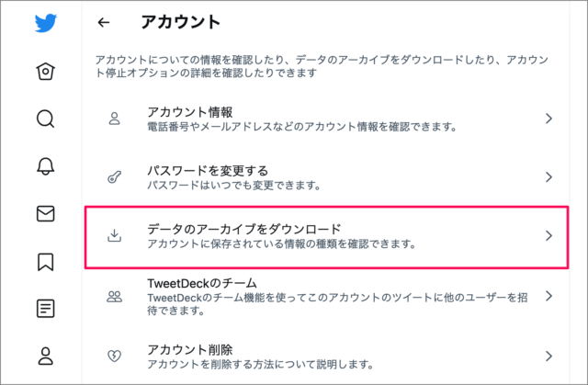Screen dimensions: 588x385
Task: Open アカウント情報 settings entry
Action: pos(303,119)
